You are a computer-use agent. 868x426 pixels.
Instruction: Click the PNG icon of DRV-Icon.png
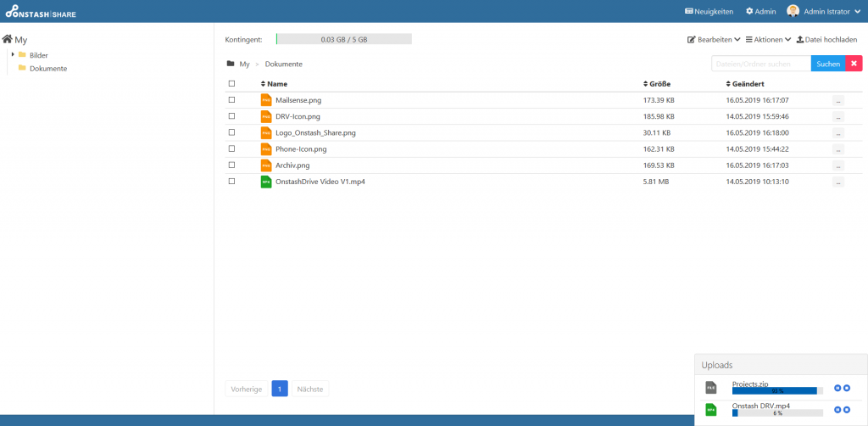pyautogui.click(x=266, y=116)
